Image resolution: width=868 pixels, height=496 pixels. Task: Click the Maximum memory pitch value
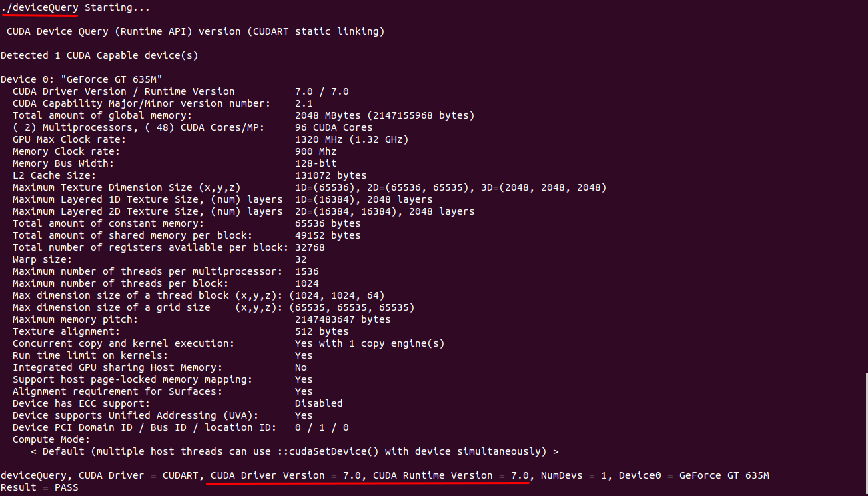point(342,319)
